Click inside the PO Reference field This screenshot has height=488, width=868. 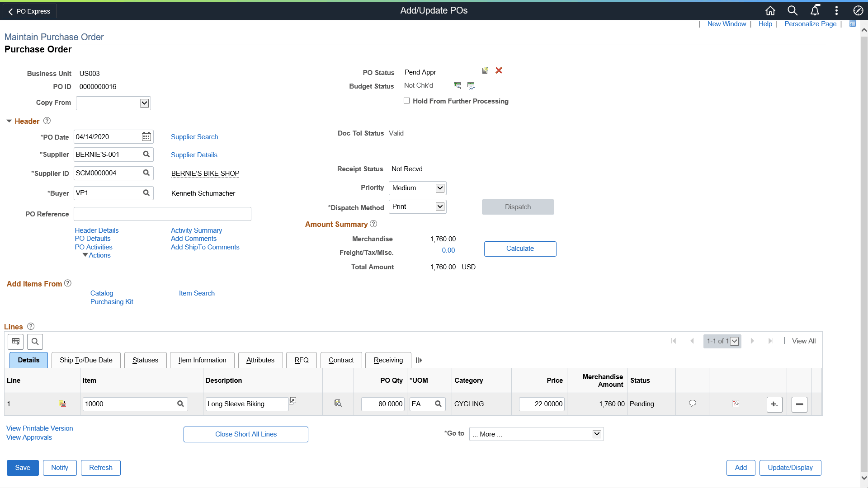click(x=162, y=214)
